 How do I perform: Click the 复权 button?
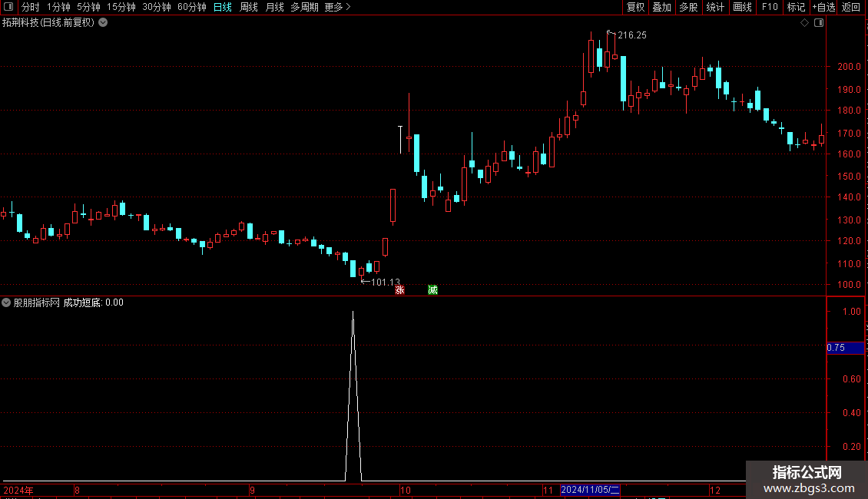coord(635,7)
